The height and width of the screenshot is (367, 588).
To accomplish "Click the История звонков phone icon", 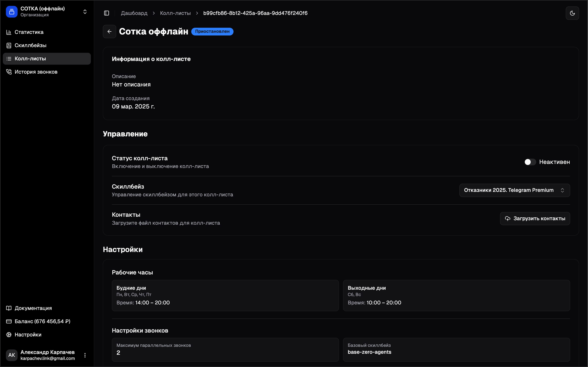I will pos(9,72).
